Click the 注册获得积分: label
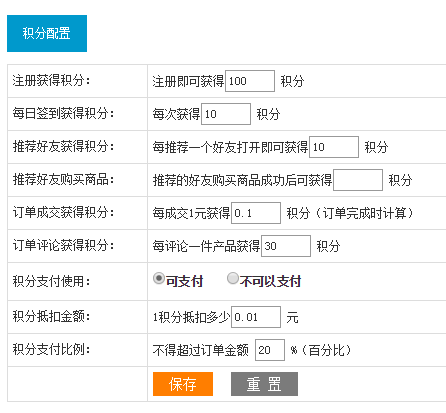 point(52,81)
